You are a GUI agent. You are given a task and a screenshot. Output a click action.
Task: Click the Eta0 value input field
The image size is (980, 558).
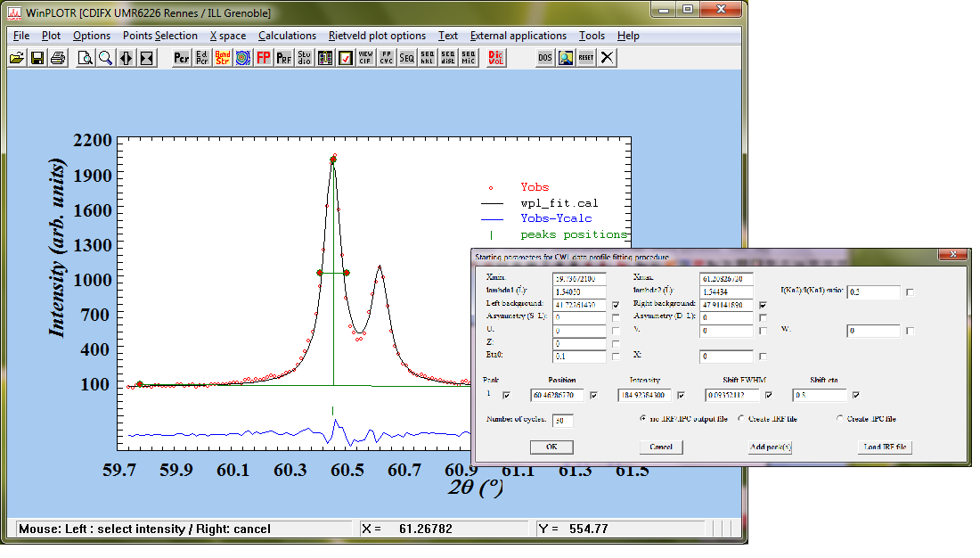pos(579,357)
